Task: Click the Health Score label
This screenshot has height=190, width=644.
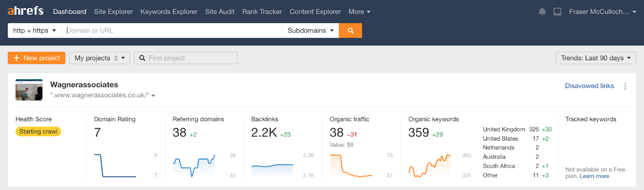Action: pos(34,119)
